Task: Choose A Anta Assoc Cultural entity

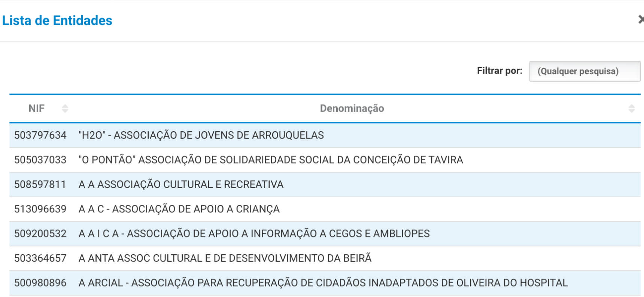Action: [225, 258]
